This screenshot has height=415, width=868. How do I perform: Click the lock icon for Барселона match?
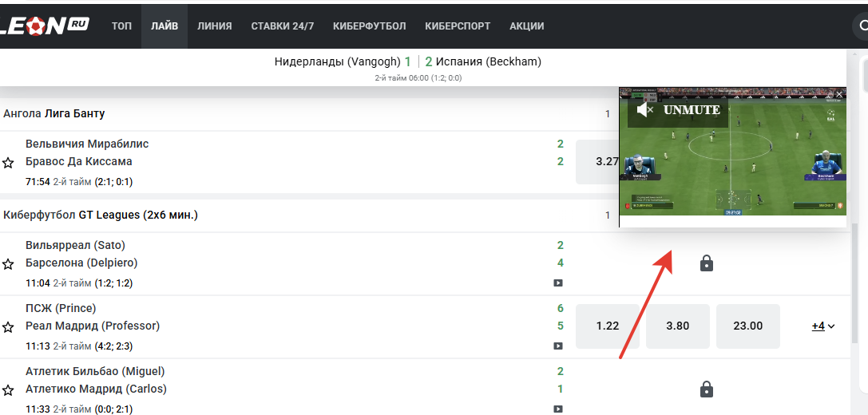707,263
